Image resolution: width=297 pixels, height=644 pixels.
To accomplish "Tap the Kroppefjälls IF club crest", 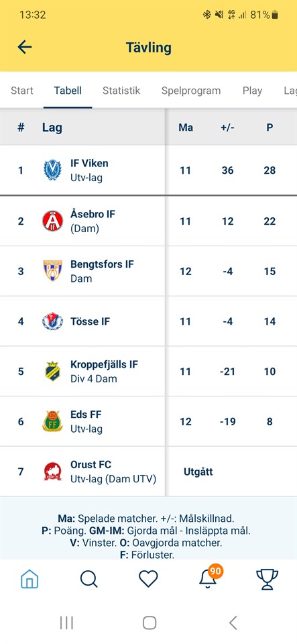I will (x=52, y=371).
